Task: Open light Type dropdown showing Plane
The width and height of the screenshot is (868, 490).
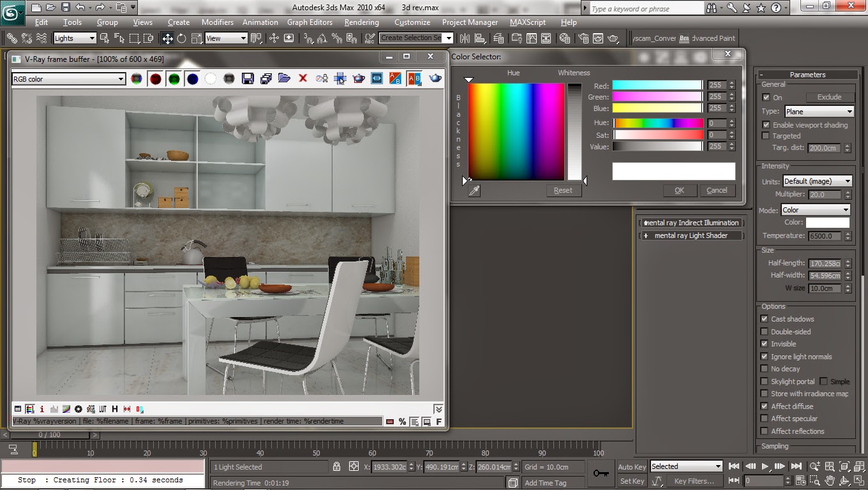Action: [818, 112]
